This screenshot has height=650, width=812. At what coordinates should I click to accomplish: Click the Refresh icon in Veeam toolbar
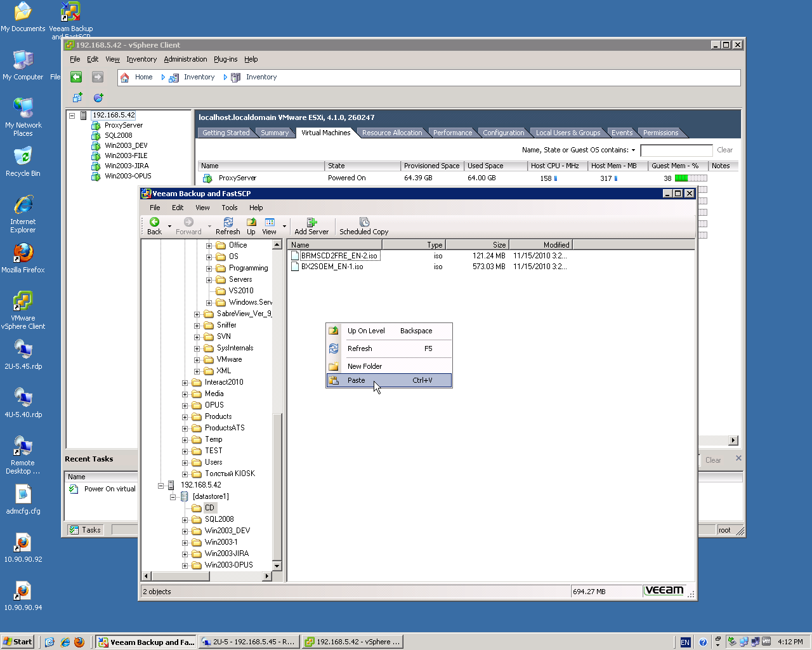coord(228,222)
